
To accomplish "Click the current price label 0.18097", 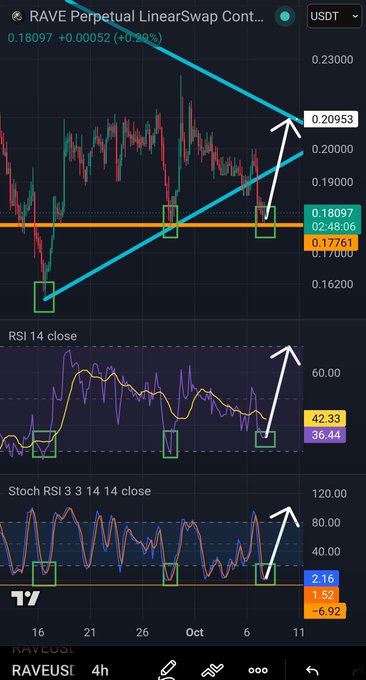I will 332,213.
